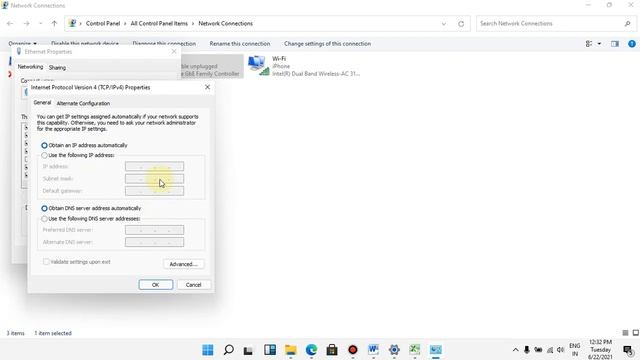Screen dimensions: 640x360
Task: Click Network Connections breadcrumb
Action: [x=225, y=24]
